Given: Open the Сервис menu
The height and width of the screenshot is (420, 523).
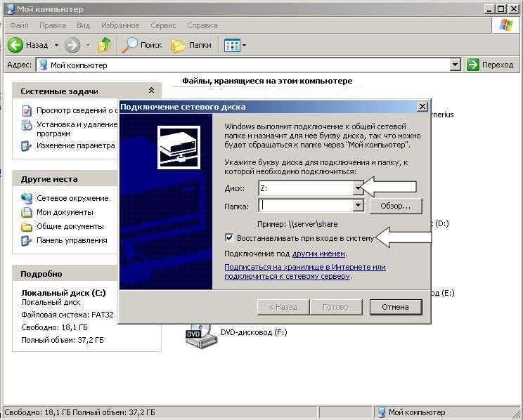Looking at the screenshot, I should [x=163, y=25].
